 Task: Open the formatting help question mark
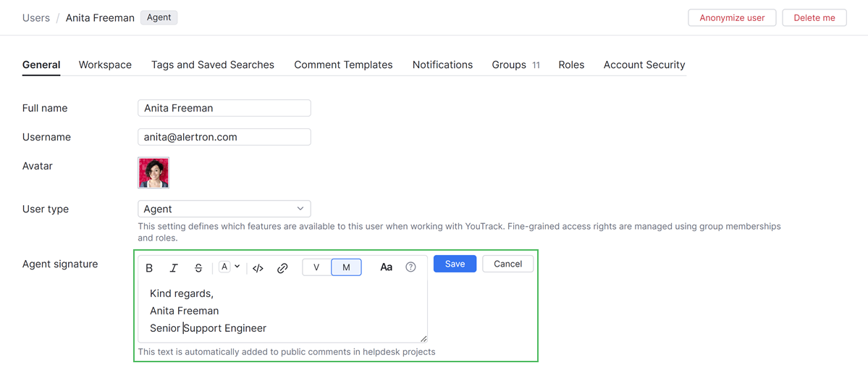point(410,267)
